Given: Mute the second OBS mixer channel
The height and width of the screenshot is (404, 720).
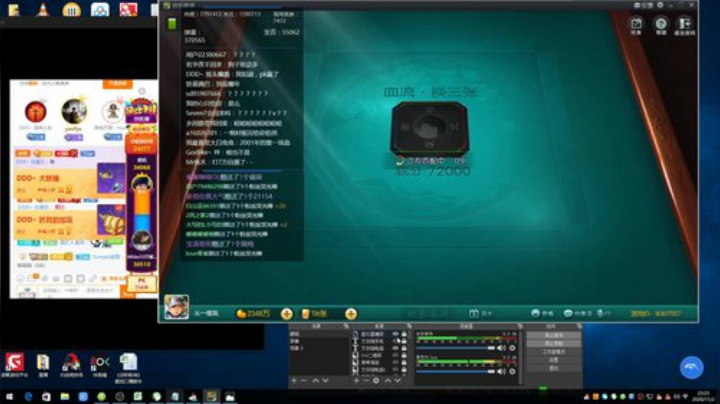Looking at the screenshot, I should (502, 371).
